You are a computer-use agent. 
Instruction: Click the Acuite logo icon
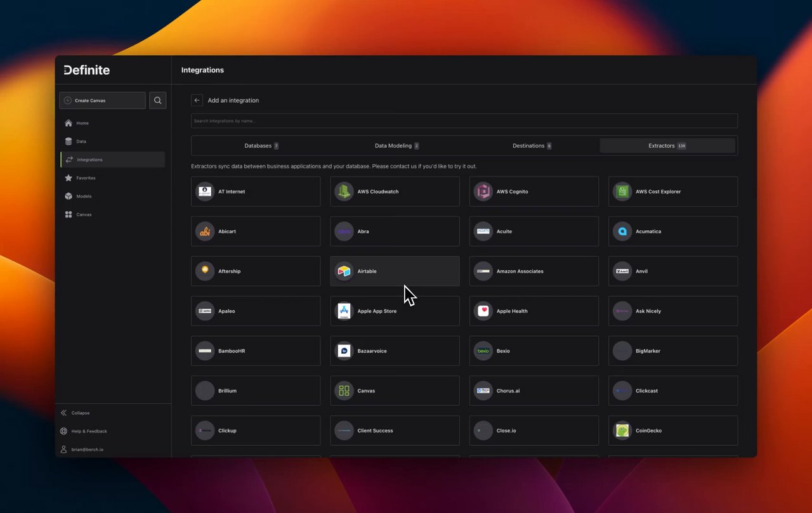pos(483,231)
